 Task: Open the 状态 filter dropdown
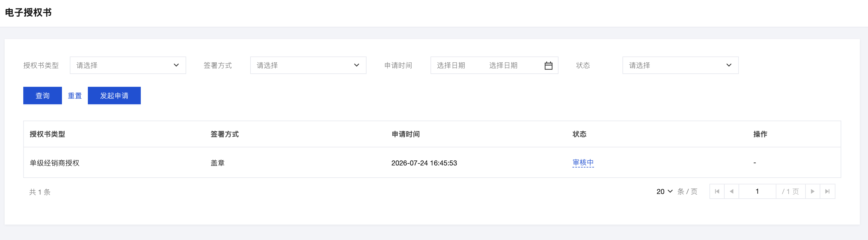680,65
